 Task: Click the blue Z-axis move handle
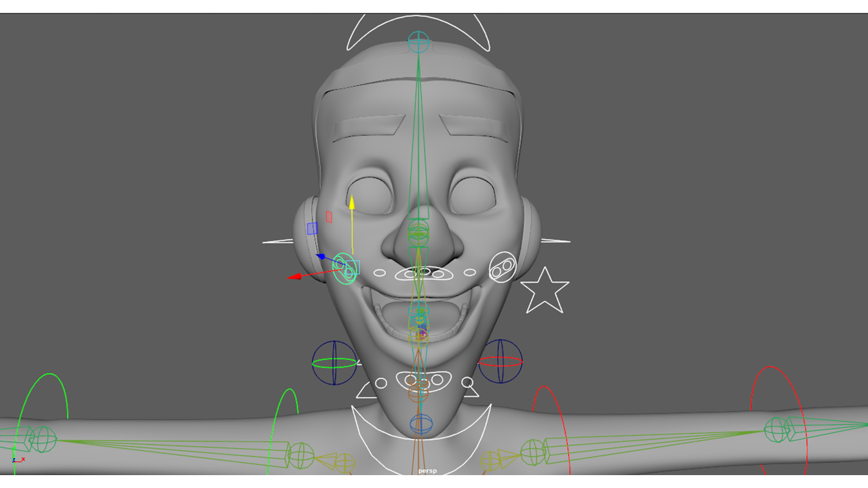[321, 257]
